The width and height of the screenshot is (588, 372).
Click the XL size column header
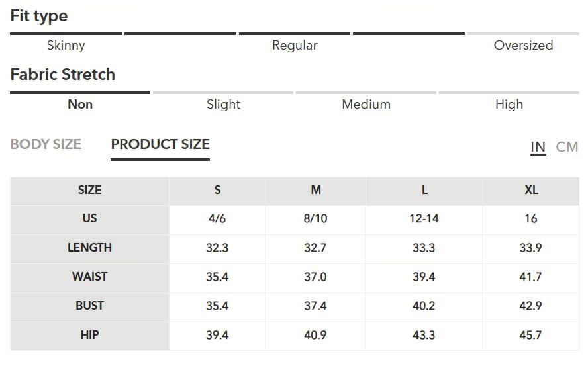[x=531, y=190]
